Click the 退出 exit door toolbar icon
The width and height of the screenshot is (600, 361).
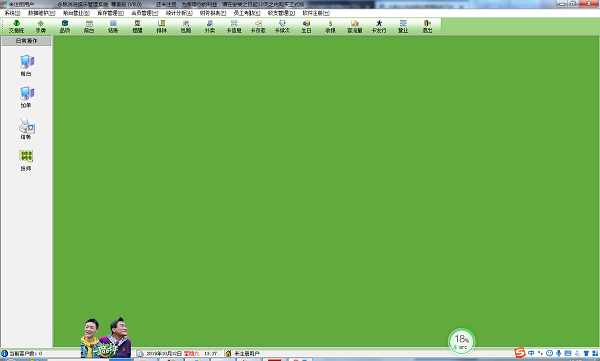point(427,26)
